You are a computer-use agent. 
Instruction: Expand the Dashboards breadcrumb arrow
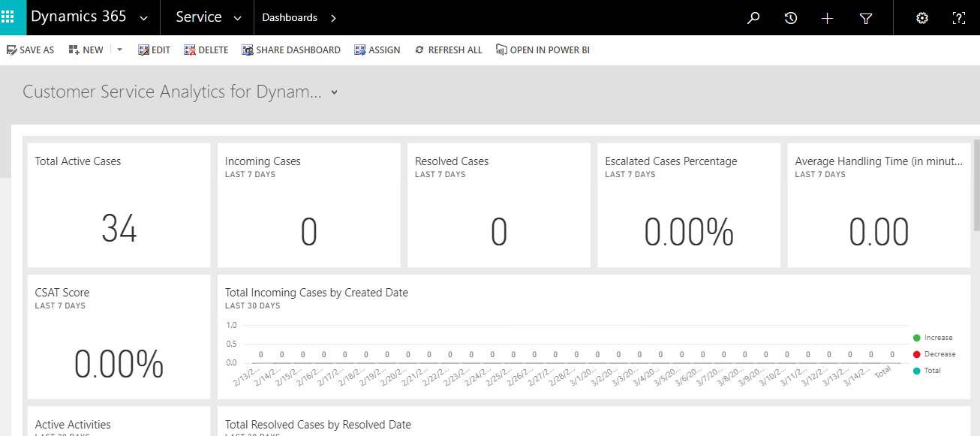pos(333,18)
